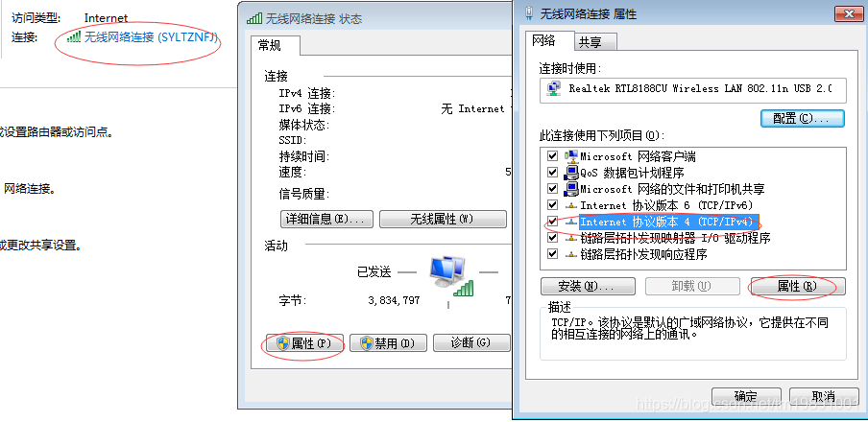Select Internet 协议版本 4 (TCP/IPv4) list item
Screen dimensions: 868x422
click(667, 222)
